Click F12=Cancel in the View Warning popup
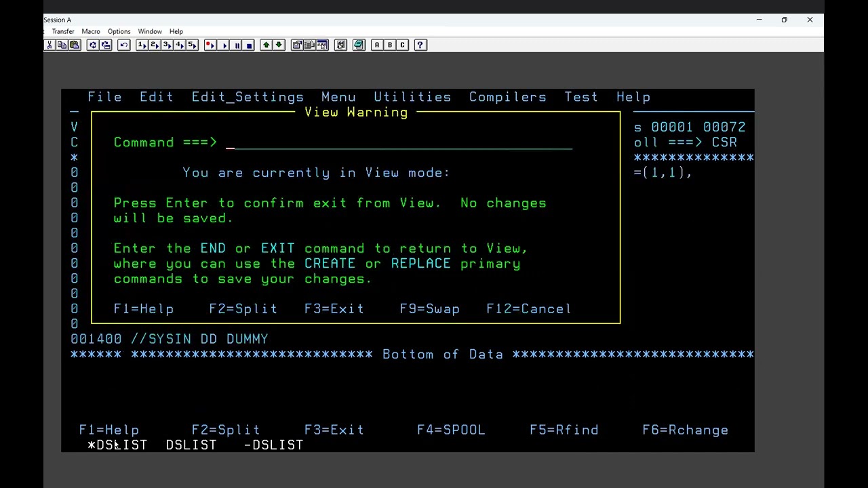This screenshot has width=868, height=488. (x=529, y=309)
